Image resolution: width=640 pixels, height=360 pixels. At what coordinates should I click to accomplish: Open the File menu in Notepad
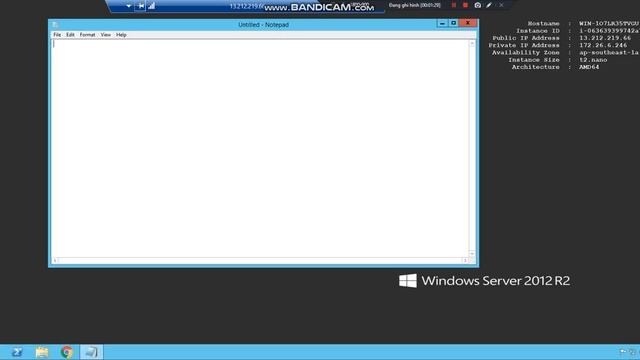(57, 35)
